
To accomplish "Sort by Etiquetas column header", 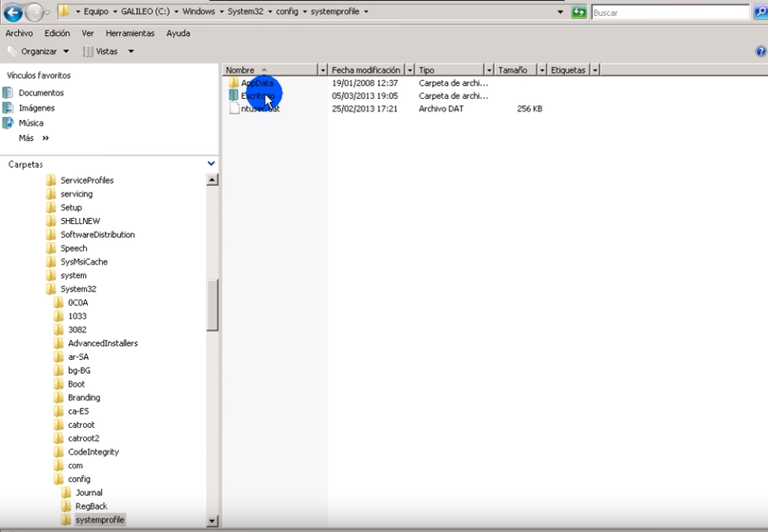I will [x=568, y=70].
